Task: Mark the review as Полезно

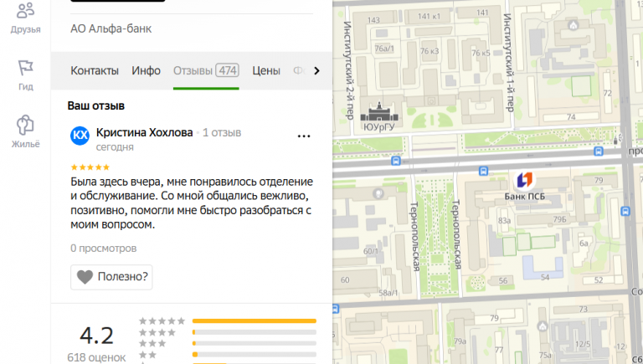Action: (x=111, y=277)
